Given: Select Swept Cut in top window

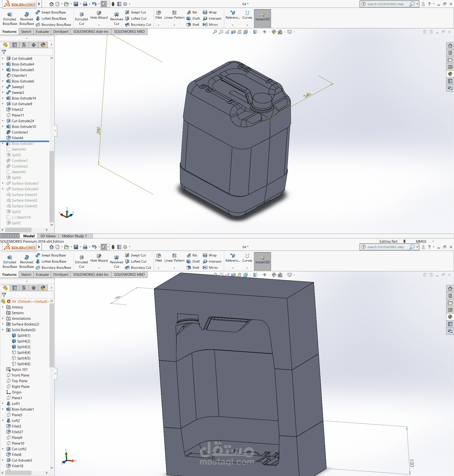Looking at the screenshot, I should 135,12.
